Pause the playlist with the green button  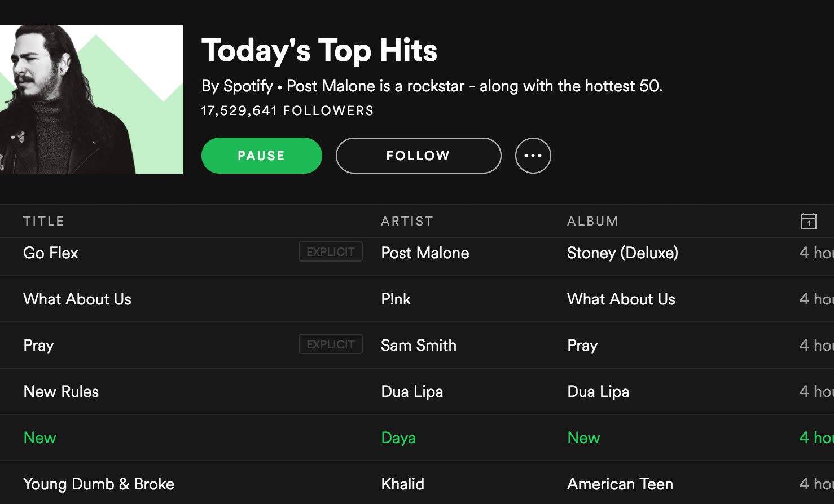(x=262, y=156)
